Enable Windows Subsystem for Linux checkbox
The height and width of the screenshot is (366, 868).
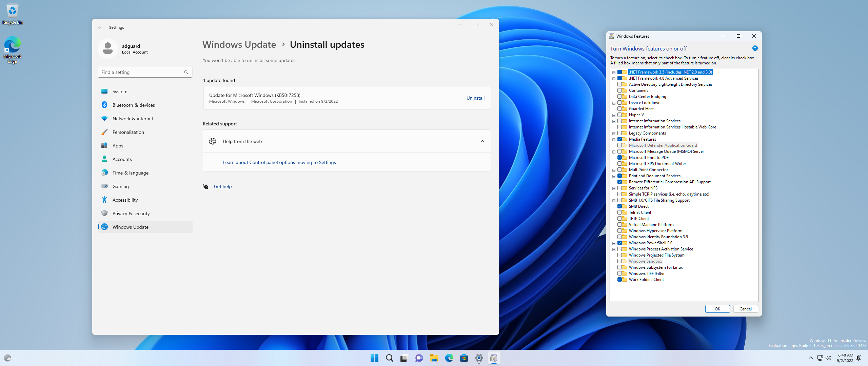[619, 267]
